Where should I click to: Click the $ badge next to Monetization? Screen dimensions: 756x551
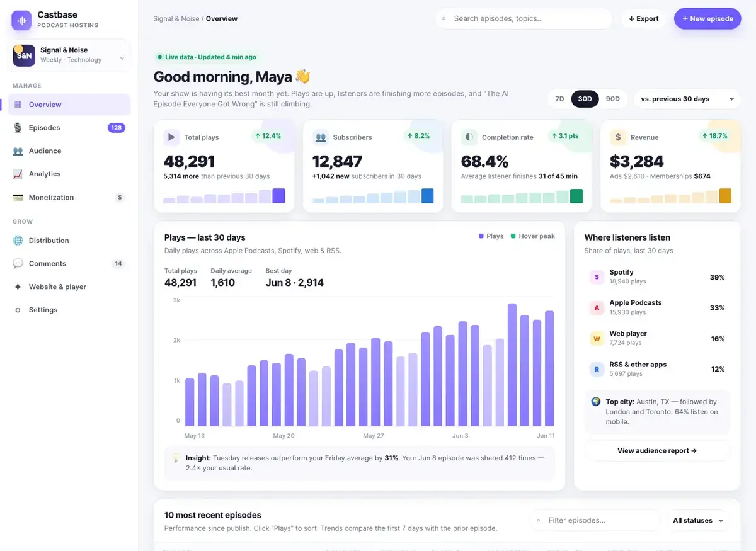click(120, 198)
